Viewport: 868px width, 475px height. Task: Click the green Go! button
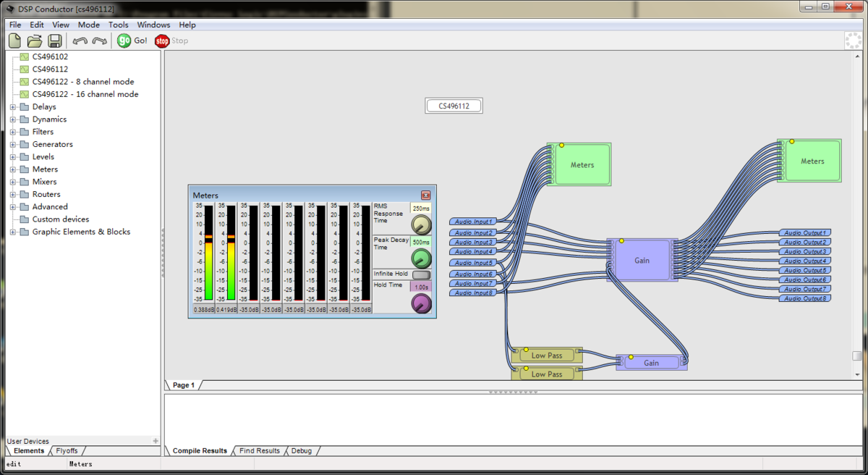tap(132, 41)
